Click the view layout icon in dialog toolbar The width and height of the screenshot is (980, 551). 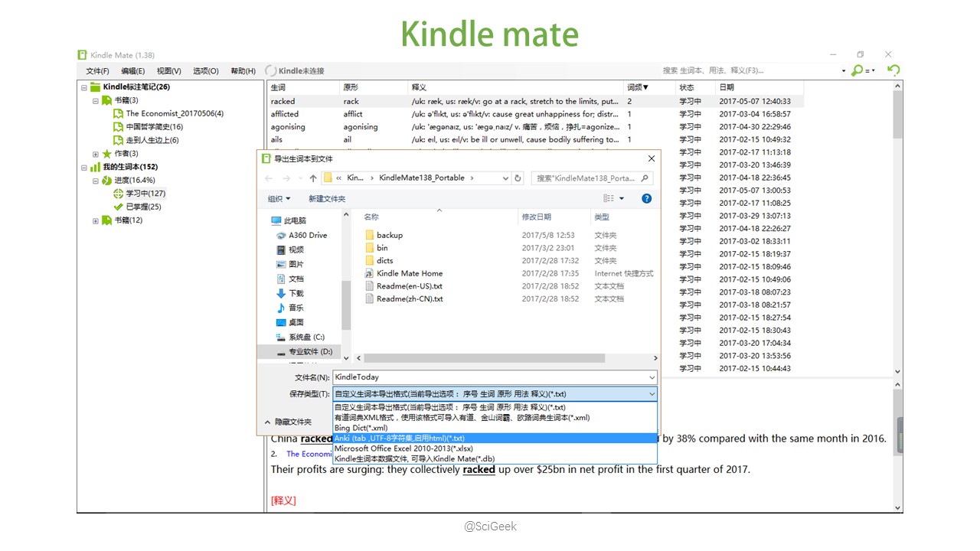coord(609,198)
